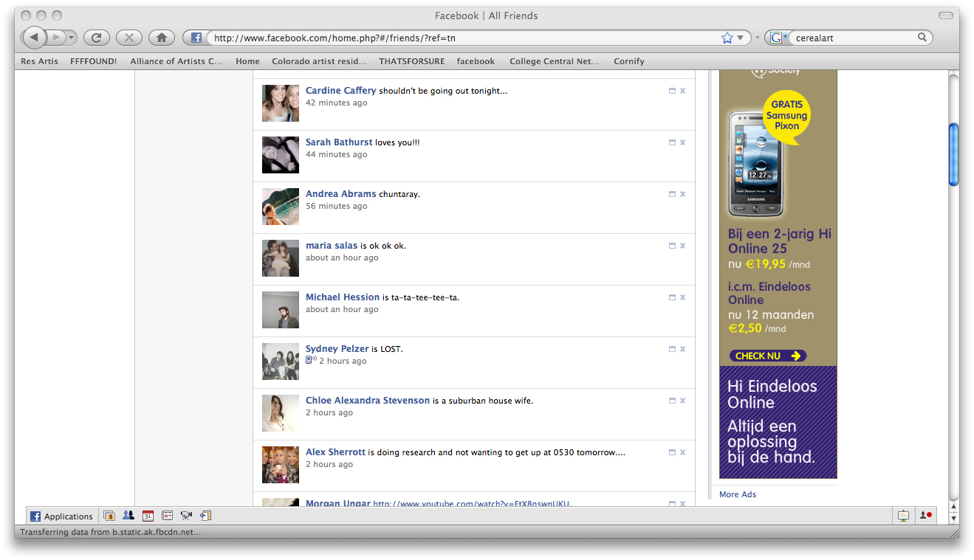
Task: Open the offline chat status icon
Action: click(925, 516)
